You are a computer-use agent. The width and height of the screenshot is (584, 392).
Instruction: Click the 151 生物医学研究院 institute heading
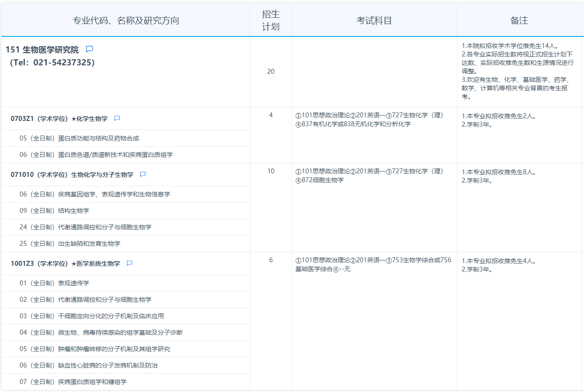pyautogui.click(x=42, y=50)
